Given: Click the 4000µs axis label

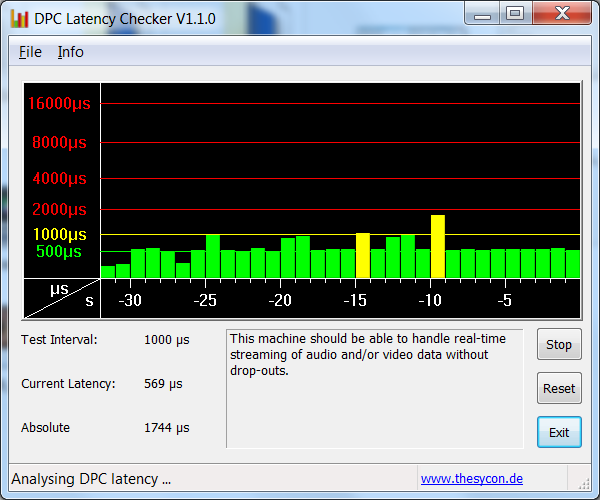Looking at the screenshot, I should click(59, 178).
